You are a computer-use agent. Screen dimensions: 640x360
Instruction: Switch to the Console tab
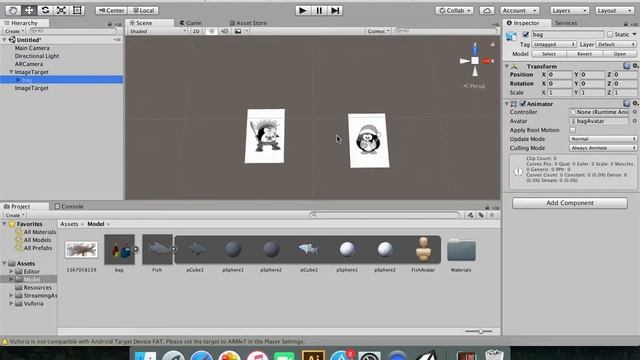coord(69,206)
